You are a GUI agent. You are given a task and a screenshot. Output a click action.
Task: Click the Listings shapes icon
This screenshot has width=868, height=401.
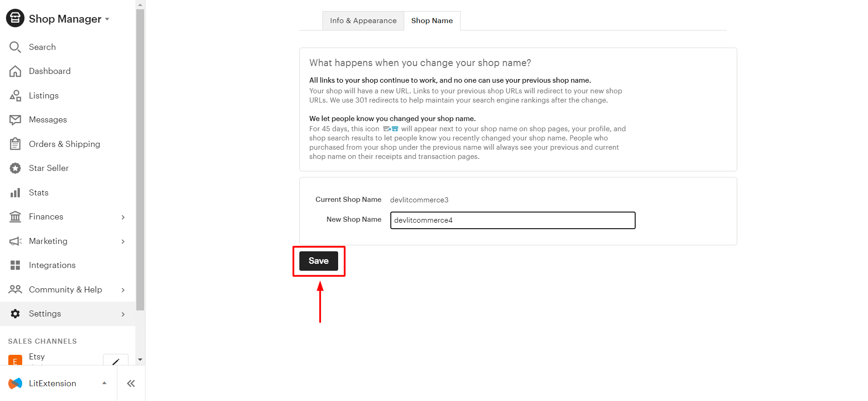tap(15, 96)
